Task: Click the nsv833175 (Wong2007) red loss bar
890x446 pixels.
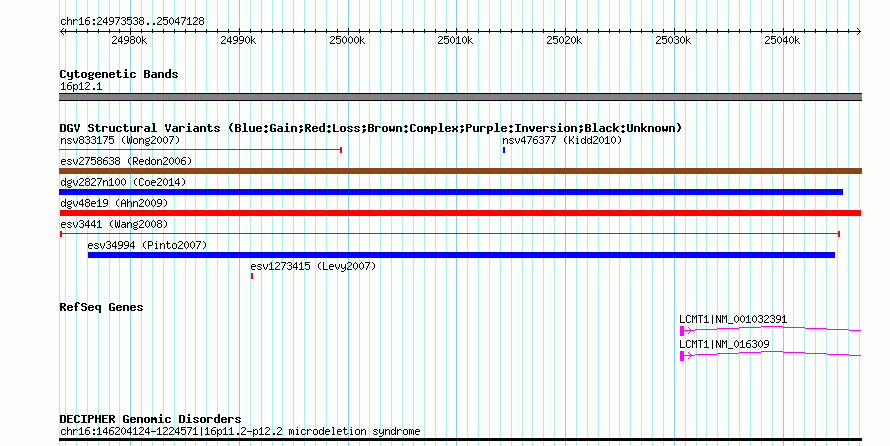Action: pyautogui.click(x=200, y=150)
